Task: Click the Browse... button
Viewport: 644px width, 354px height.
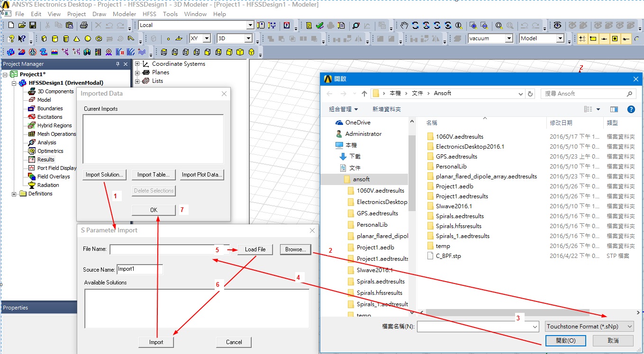Action: pos(296,249)
